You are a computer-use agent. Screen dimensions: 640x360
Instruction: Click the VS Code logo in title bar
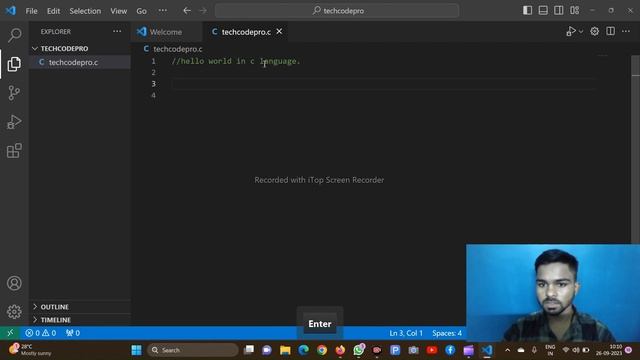tap(11, 11)
